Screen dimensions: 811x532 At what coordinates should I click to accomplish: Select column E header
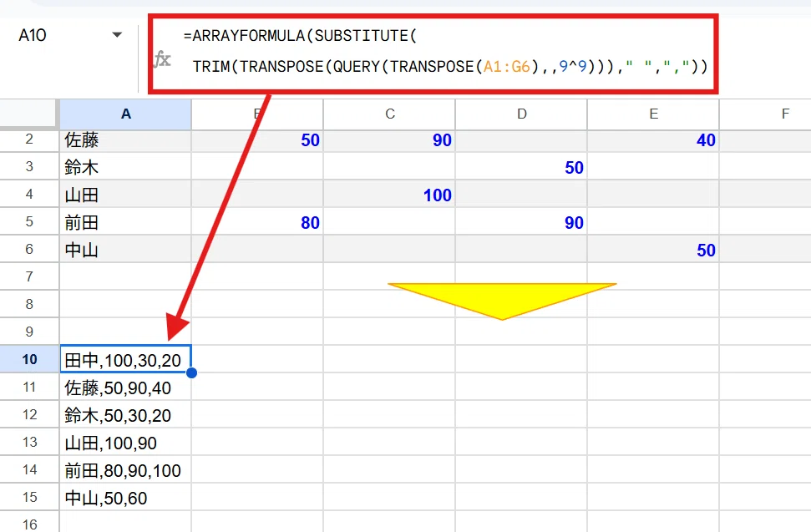click(x=653, y=114)
